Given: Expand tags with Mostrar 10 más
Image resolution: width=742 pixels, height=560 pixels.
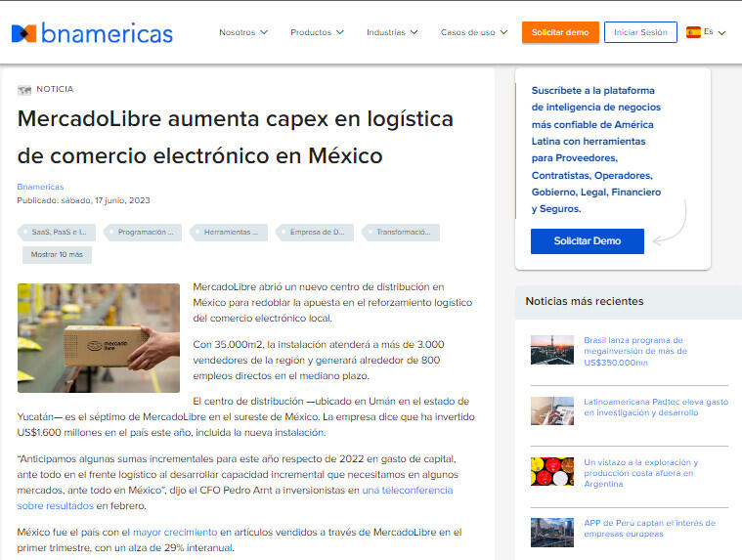Looking at the screenshot, I should [57, 254].
